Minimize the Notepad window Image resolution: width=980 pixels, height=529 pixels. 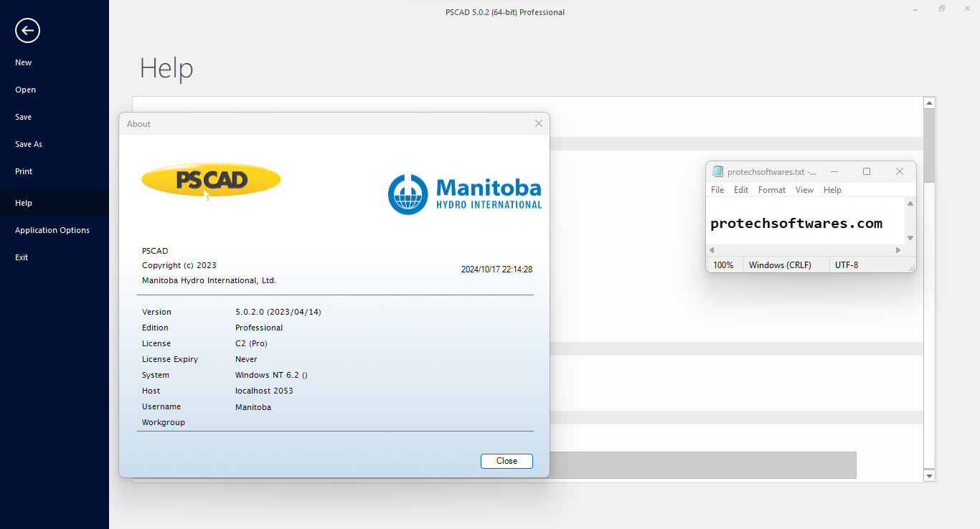point(834,171)
